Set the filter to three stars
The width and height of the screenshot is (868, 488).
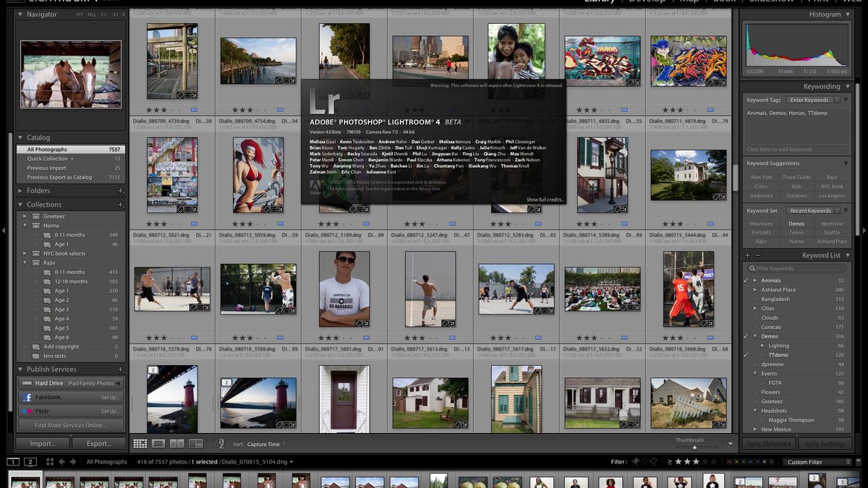tap(696, 462)
